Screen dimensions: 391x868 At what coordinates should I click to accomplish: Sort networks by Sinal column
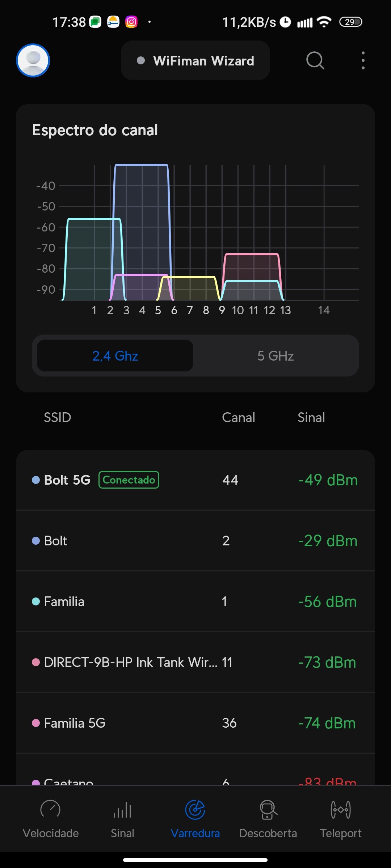click(x=311, y=417)
